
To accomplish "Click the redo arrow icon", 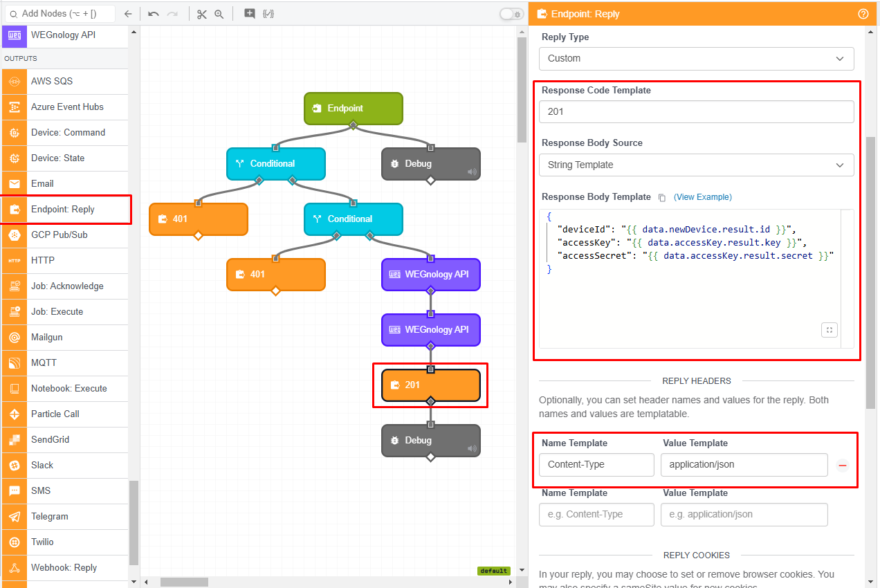I will tap(172, 14).
